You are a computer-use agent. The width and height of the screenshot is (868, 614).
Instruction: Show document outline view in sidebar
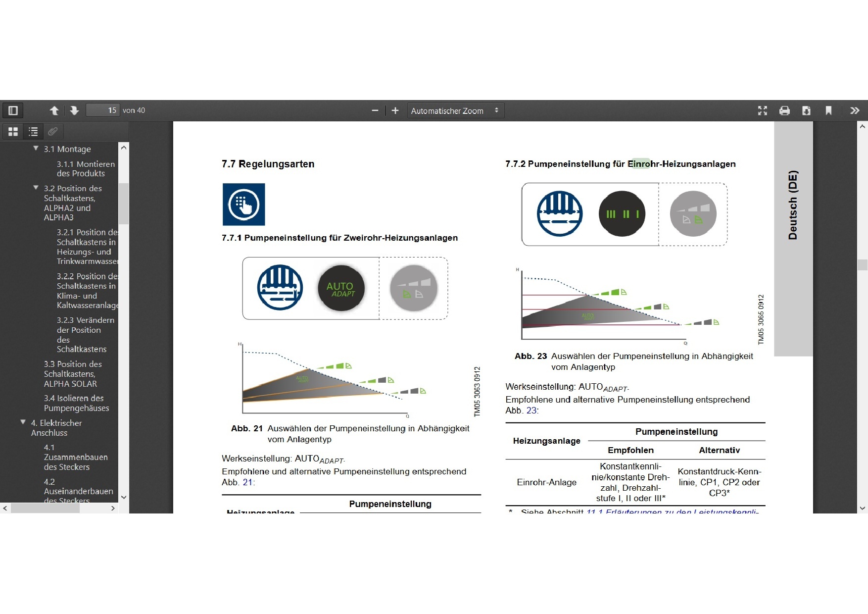click(x=33, y=131)
